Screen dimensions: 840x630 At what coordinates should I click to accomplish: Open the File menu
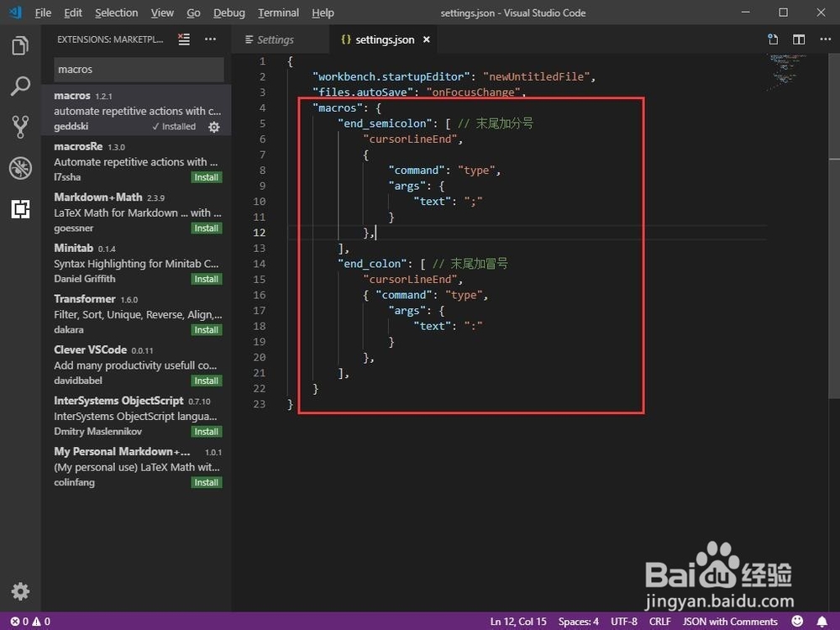pos(43,13)
